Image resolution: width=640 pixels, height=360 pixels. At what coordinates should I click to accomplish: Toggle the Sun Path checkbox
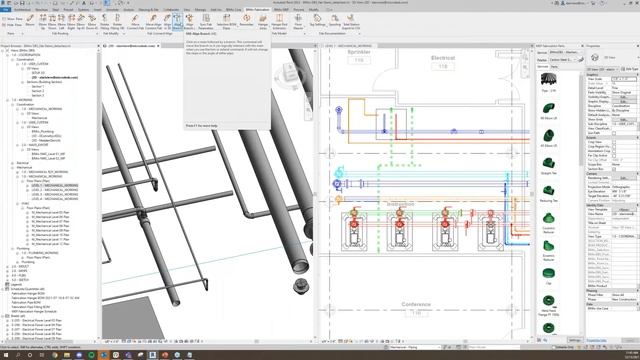coord(614,133)
